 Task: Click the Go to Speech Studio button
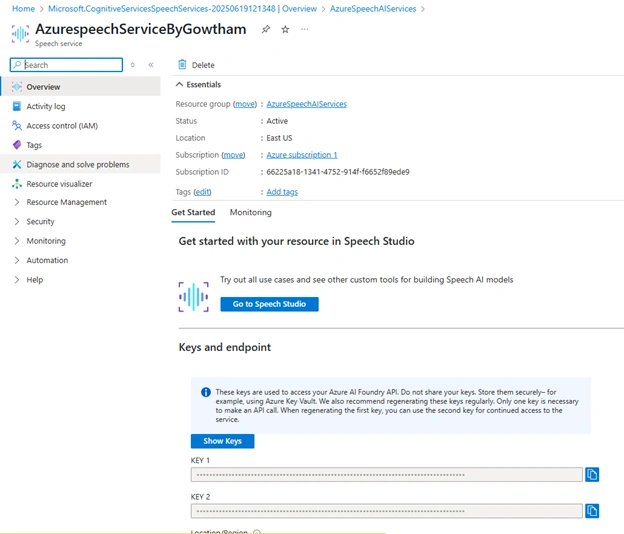[x=269, y=304]
